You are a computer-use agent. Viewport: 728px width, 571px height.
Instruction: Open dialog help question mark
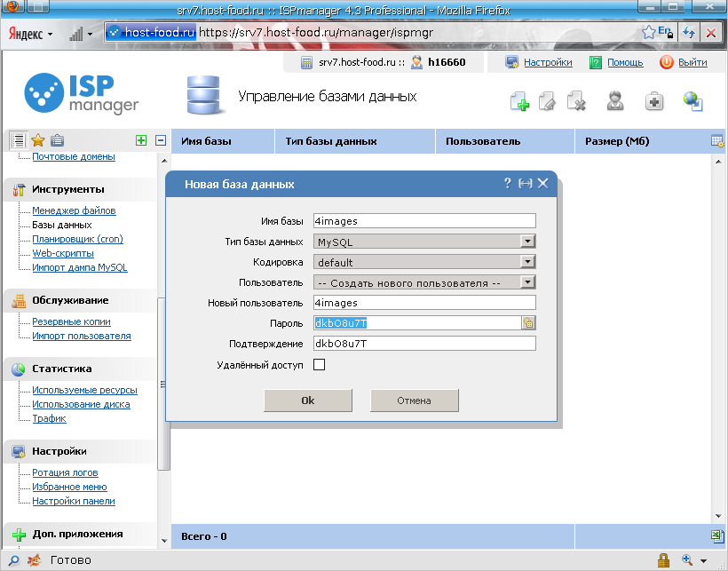(x=508, y=183)
